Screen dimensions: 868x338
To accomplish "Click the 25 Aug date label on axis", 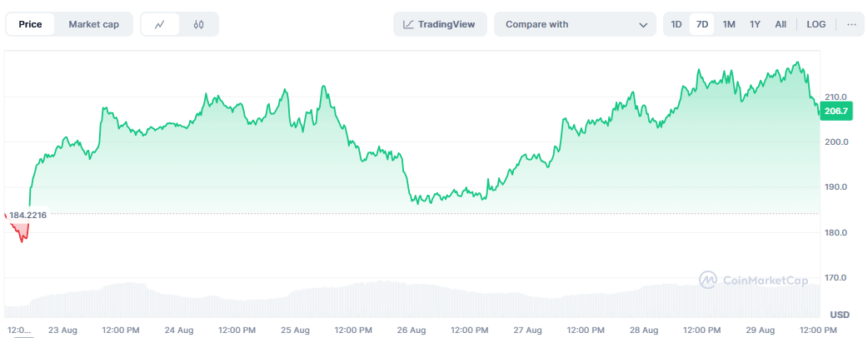I will click(x=295, y=331).
